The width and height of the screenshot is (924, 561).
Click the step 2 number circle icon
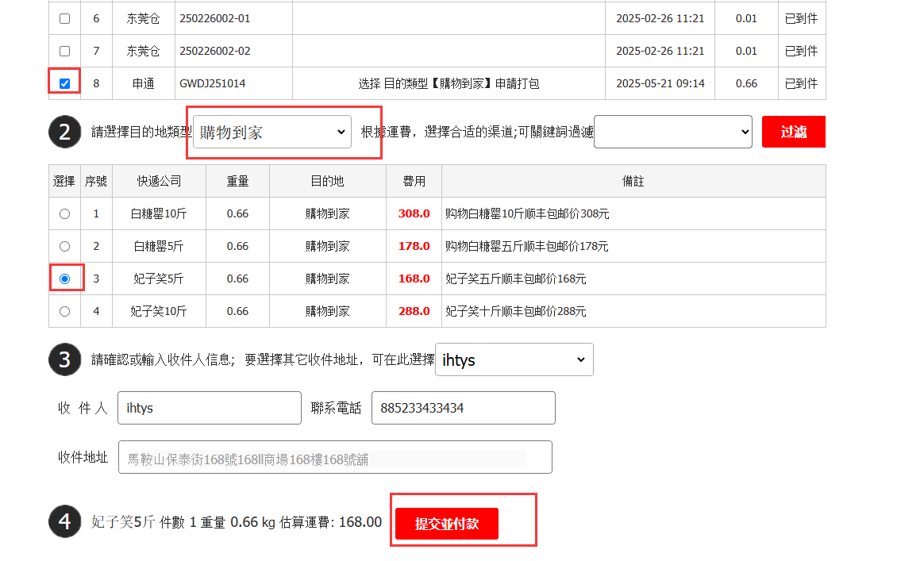click(64, 132)
